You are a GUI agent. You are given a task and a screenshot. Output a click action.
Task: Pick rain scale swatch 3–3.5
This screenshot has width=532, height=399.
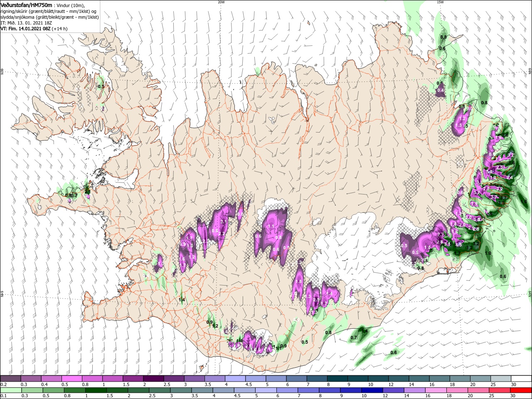[181, 390]
